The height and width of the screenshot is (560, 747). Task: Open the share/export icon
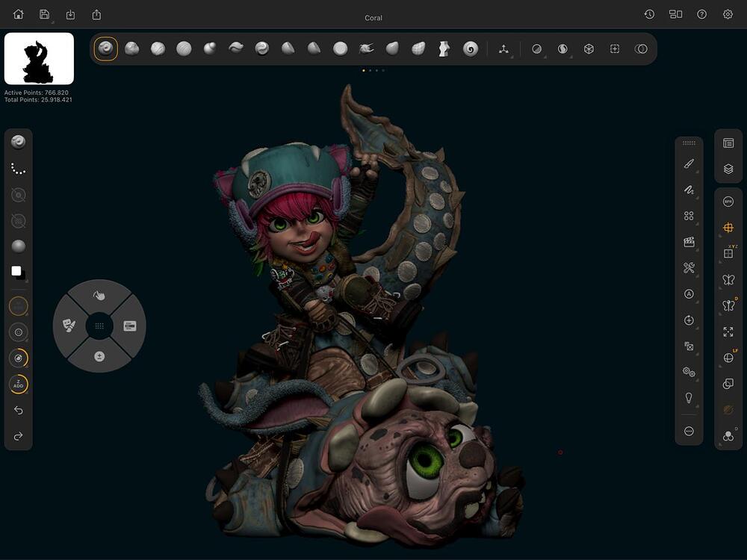(x=96, y=14)
